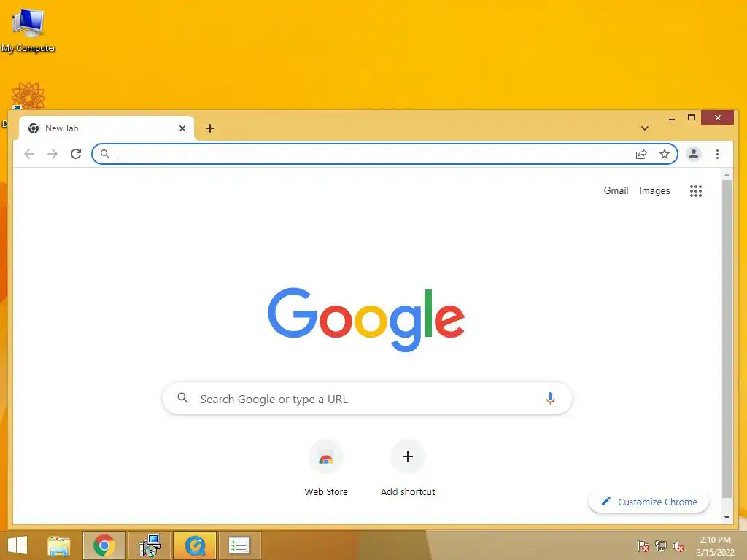
Task: Click the Action Center flag tray icon
Action: pyautogui.click(x=643, y=546)
